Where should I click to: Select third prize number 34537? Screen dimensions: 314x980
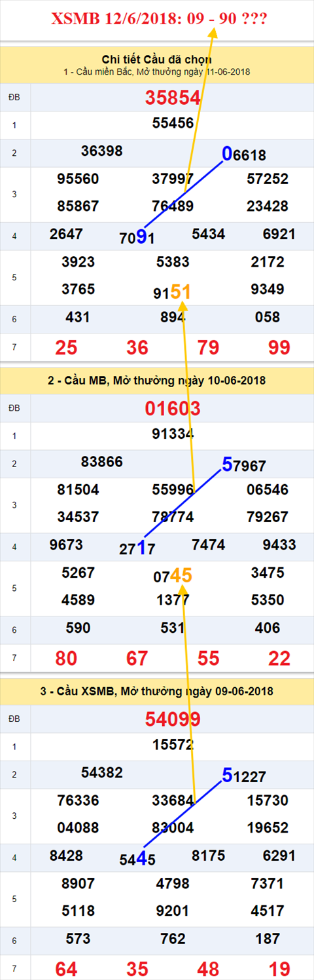point(78,517)
